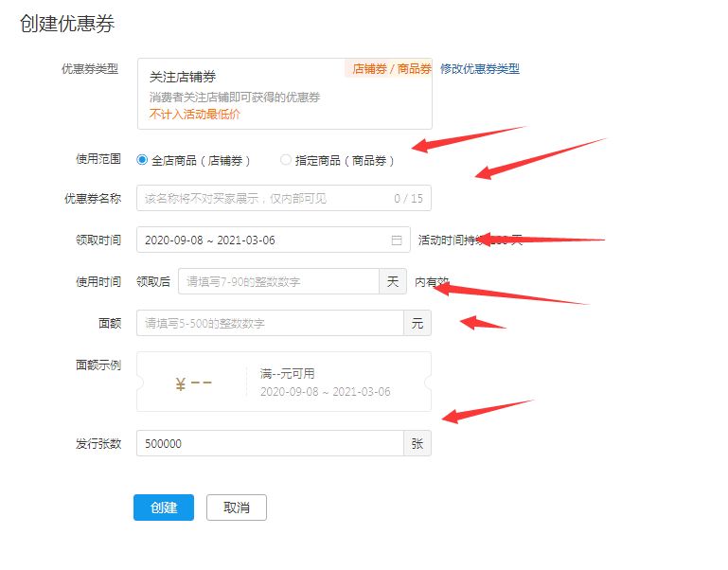Focus the 面额 amount input field
The image size is (728, 570).
pyautogui.click(x=270, y=324)
